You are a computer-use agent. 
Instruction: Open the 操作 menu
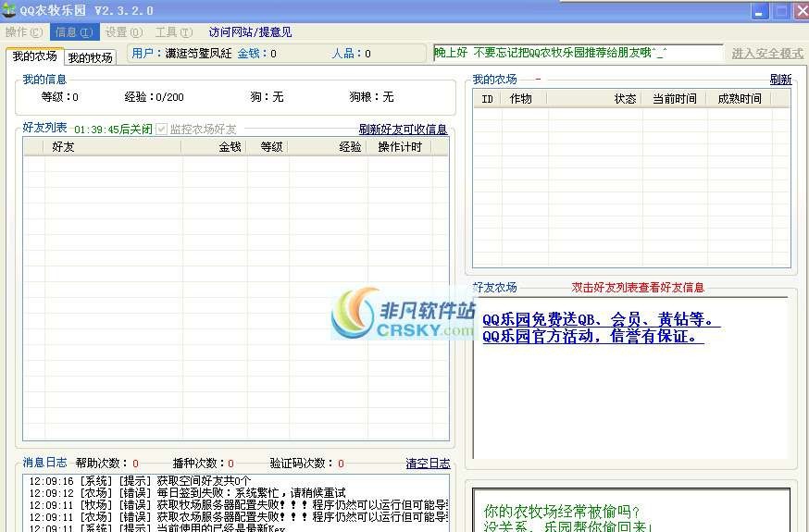23,31
